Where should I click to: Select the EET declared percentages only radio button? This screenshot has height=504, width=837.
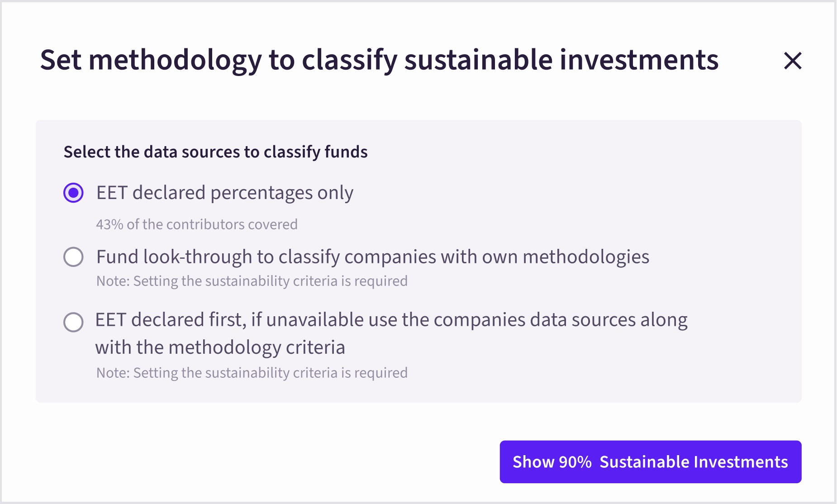(73, 193)
